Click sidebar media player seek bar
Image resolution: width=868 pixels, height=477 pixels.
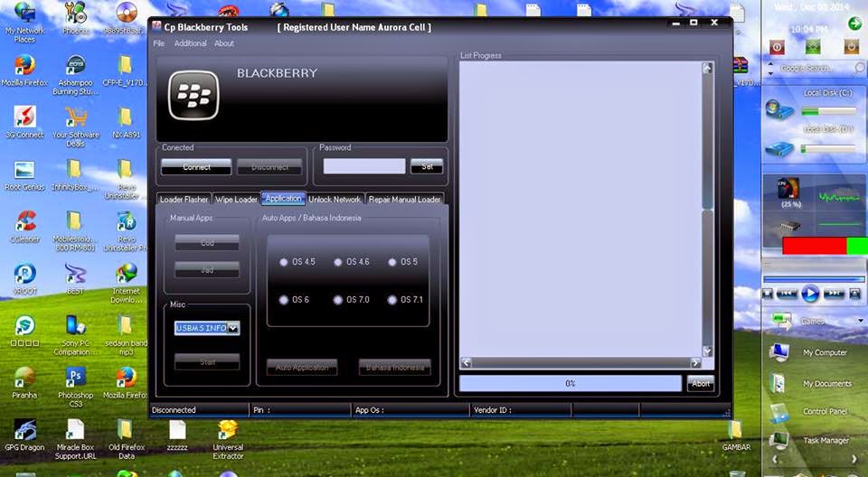(x=813, y=279)
